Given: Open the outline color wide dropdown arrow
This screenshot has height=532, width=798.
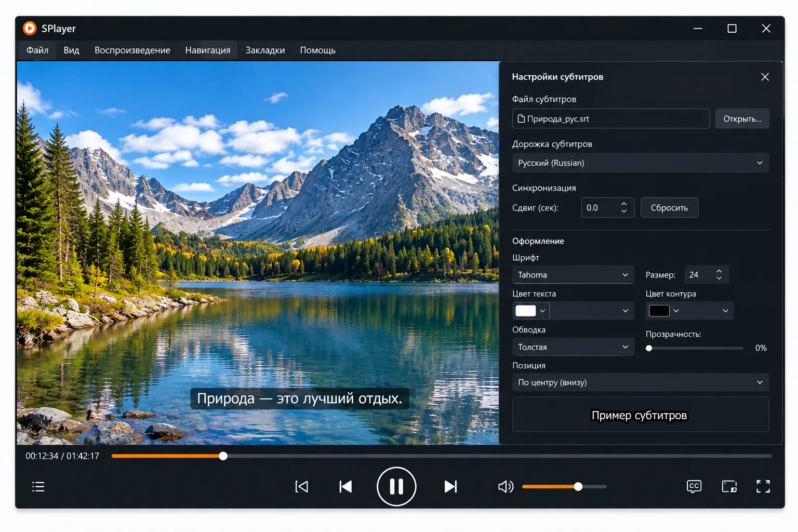Looking at the screenshot, I should [725, 311].
